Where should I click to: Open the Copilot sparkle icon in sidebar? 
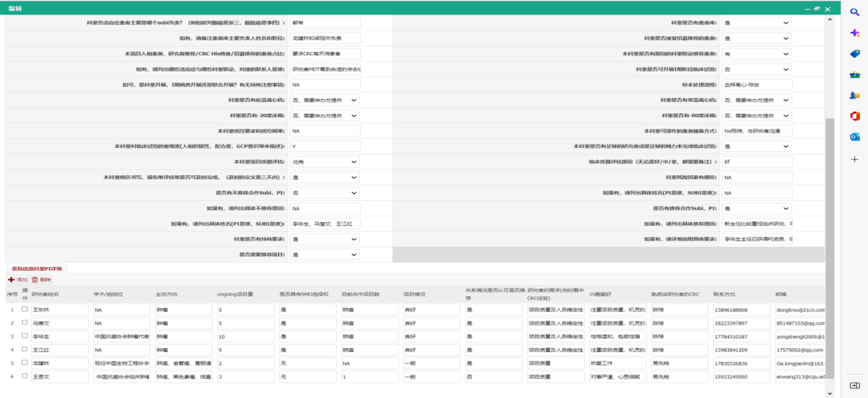point(854,32)
